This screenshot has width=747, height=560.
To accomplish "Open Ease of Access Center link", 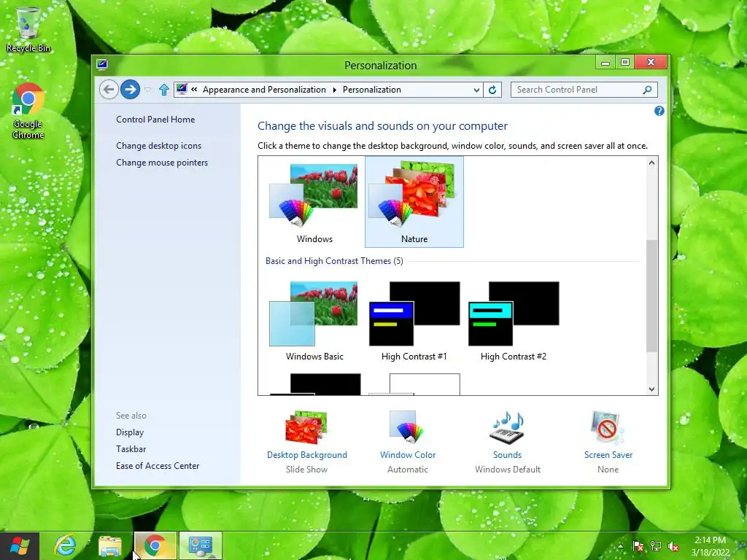I will 158,466.
